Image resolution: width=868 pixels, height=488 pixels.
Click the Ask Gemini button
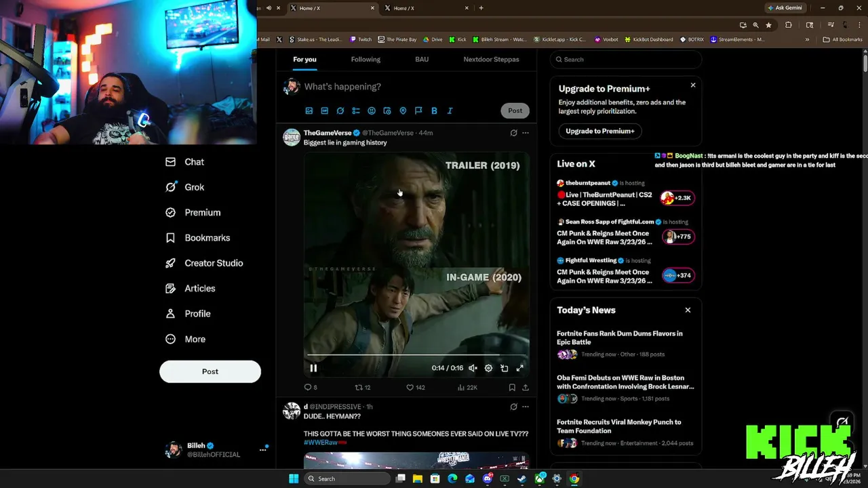click(x=785, y=8)
